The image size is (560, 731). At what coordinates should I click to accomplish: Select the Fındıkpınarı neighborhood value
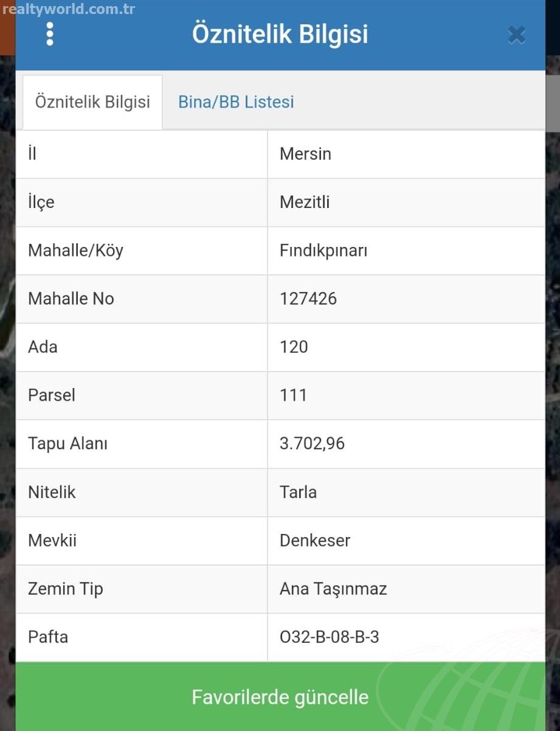[323, 251]
